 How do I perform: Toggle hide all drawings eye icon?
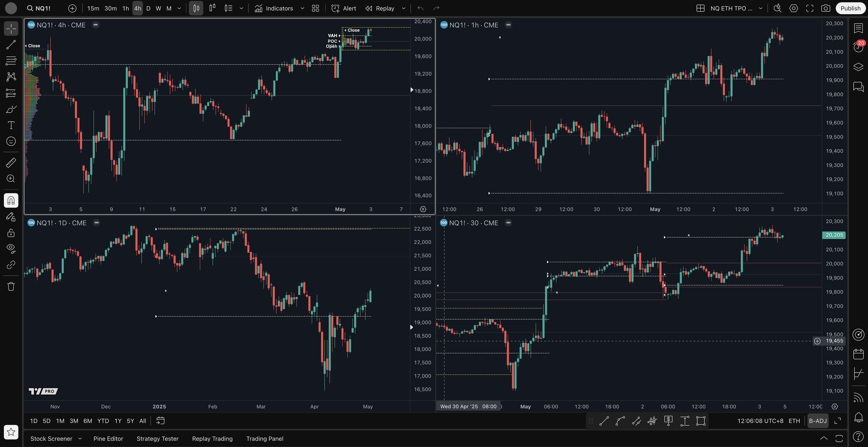(11, 248)
